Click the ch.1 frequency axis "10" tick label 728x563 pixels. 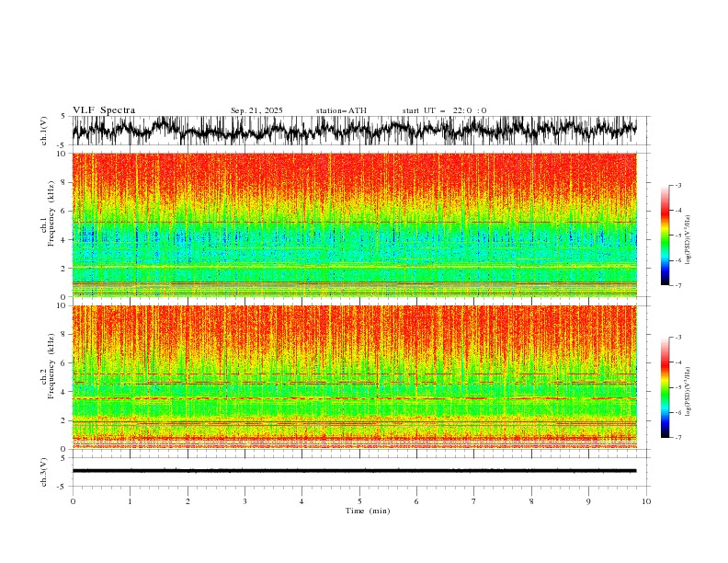coord(63,154)
